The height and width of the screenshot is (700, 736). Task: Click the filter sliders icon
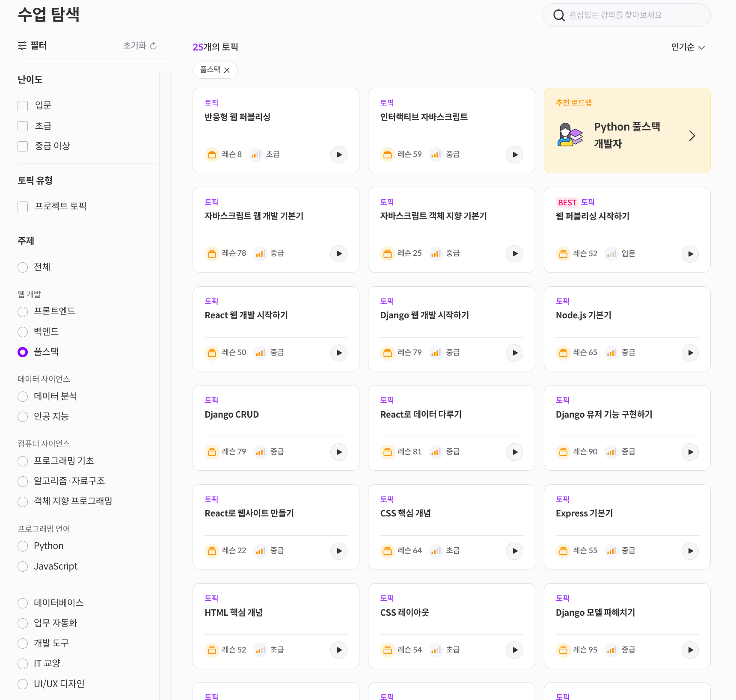point(22,46)
